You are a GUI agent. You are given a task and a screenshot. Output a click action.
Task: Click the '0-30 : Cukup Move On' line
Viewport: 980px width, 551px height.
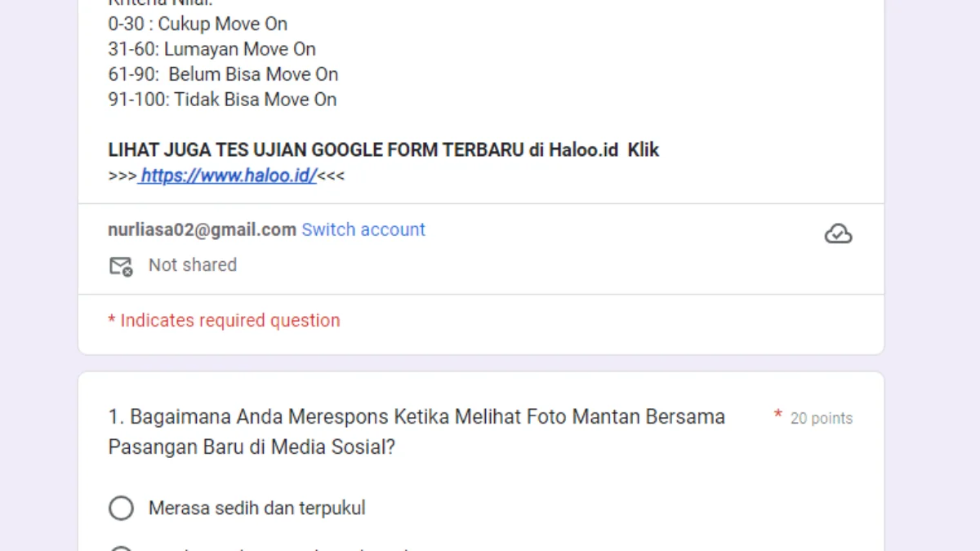[198, 24]
